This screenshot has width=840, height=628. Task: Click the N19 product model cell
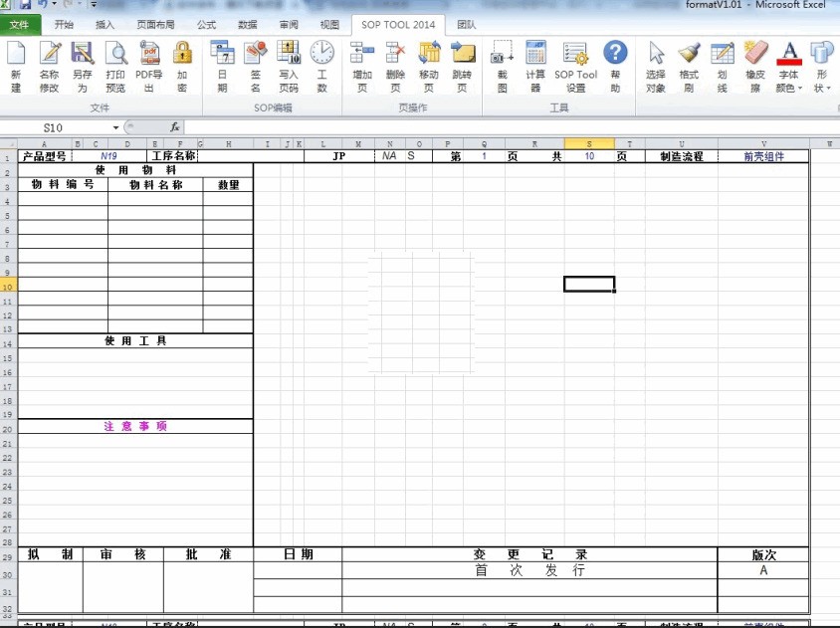(108, 156)
